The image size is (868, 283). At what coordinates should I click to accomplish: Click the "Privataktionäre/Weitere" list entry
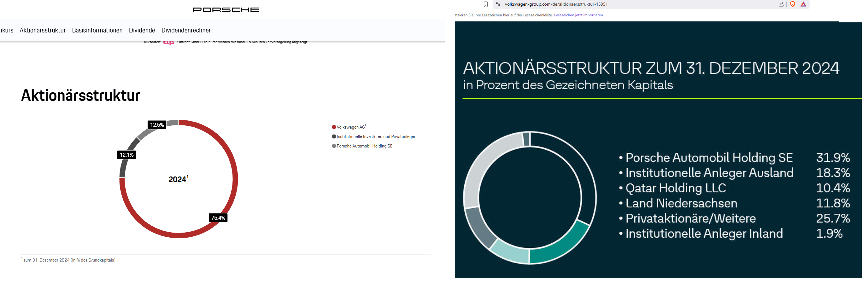[691, 218]
